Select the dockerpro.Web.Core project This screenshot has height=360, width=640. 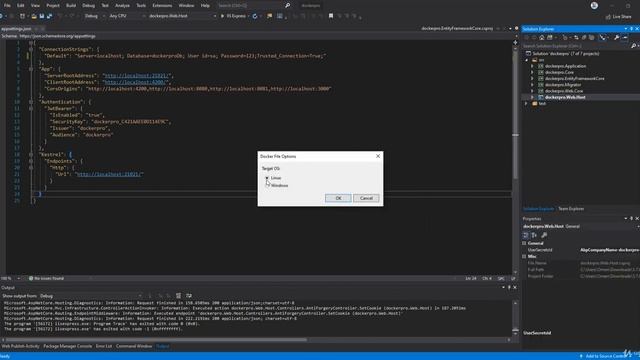pos(564,91)
